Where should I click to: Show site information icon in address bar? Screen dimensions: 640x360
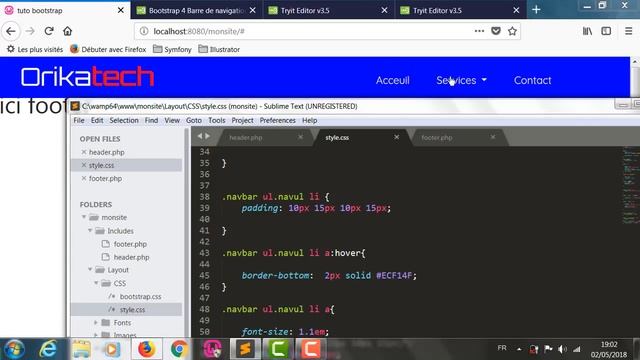[144, 31]
